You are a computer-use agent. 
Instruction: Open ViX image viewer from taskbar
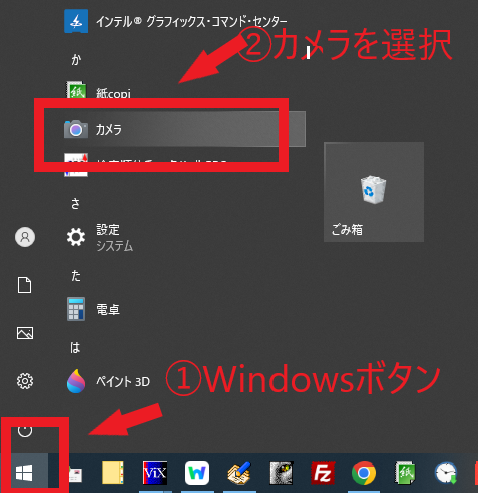pos(155,473)
